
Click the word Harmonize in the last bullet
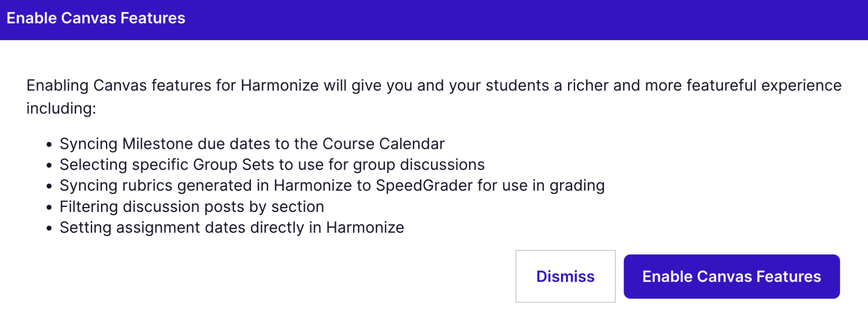pyautogui.click(x=365, y=228)
